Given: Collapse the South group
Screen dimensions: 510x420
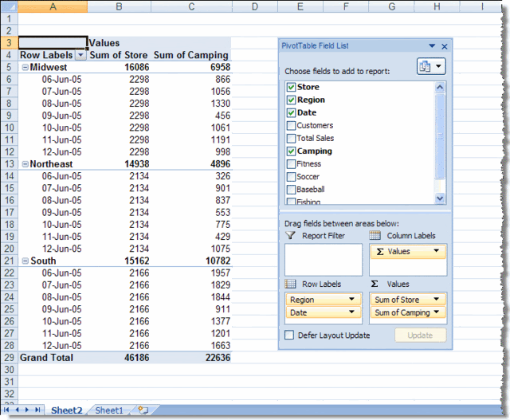Looking at the screenshot, I should point(25,261).
